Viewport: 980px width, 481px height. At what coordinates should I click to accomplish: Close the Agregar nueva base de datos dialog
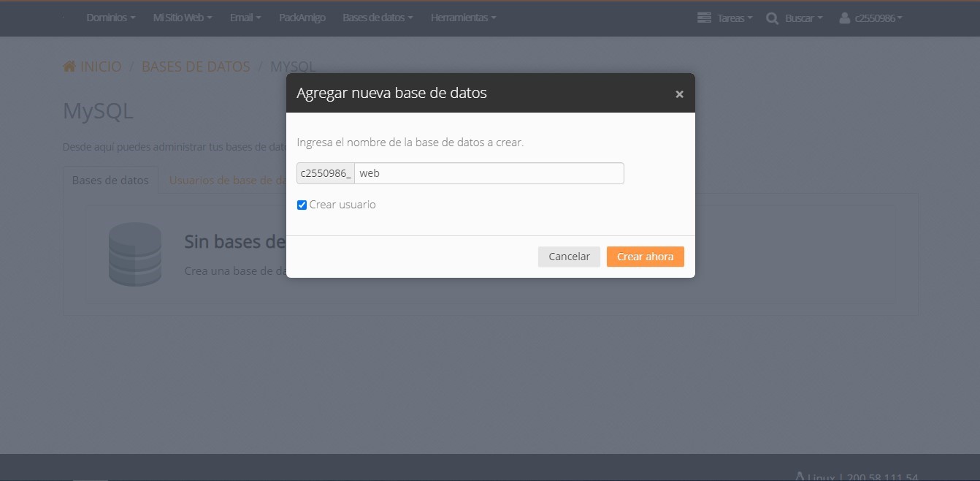pyautogui.click(x=679, y=94)
